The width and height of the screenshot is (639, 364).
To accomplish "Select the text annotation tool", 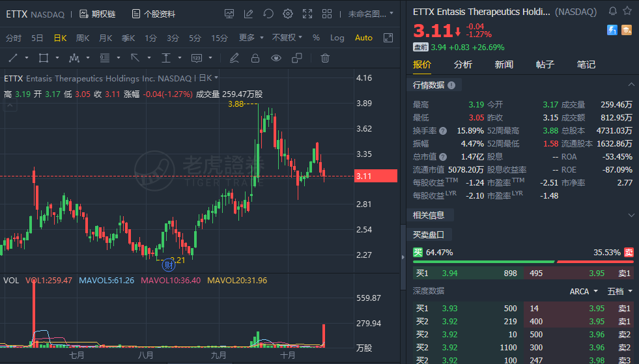I will pyautogui.click(x=166, y=59).
